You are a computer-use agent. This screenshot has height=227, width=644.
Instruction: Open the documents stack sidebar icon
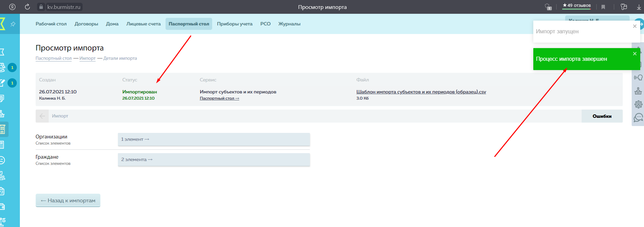point(2,99)
